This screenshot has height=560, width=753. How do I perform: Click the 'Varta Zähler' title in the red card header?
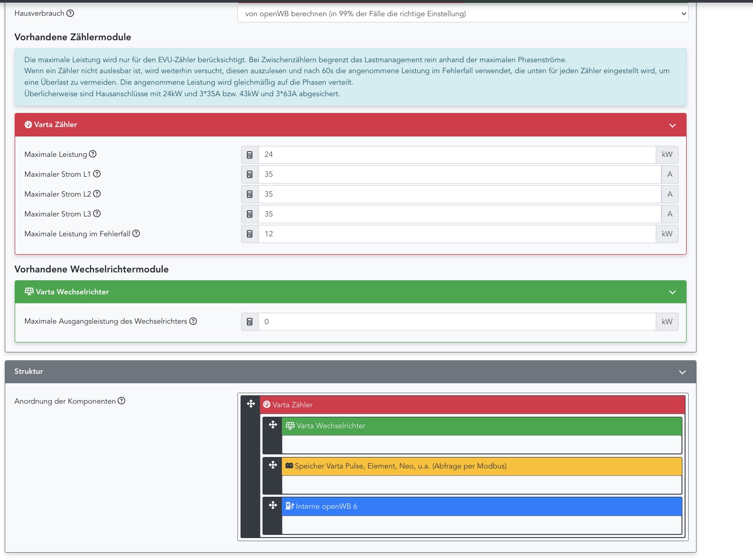click(55, 124)
